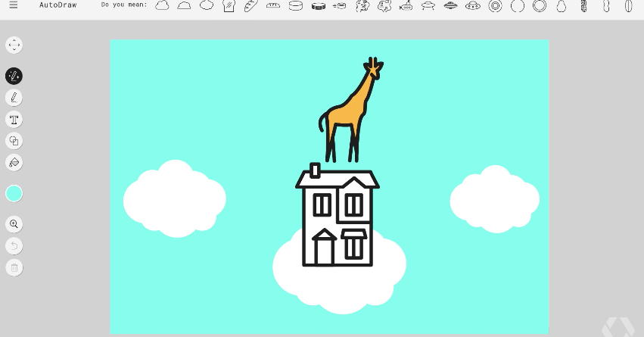Click the Delete trash button

pyautogui.click(x=14, y=267)
